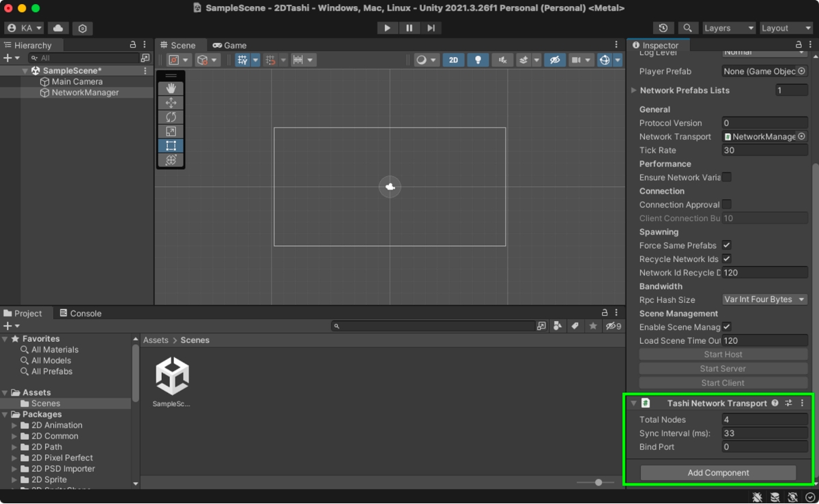Enable Connection Approval checkbox
819x504 pixels.
pyautogui.click(x=727, y=205)
